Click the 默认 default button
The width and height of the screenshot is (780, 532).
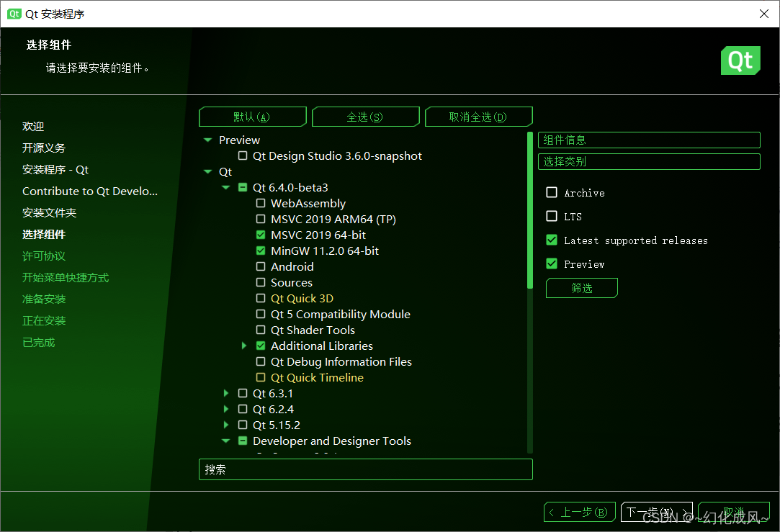(x=252, y=117)
